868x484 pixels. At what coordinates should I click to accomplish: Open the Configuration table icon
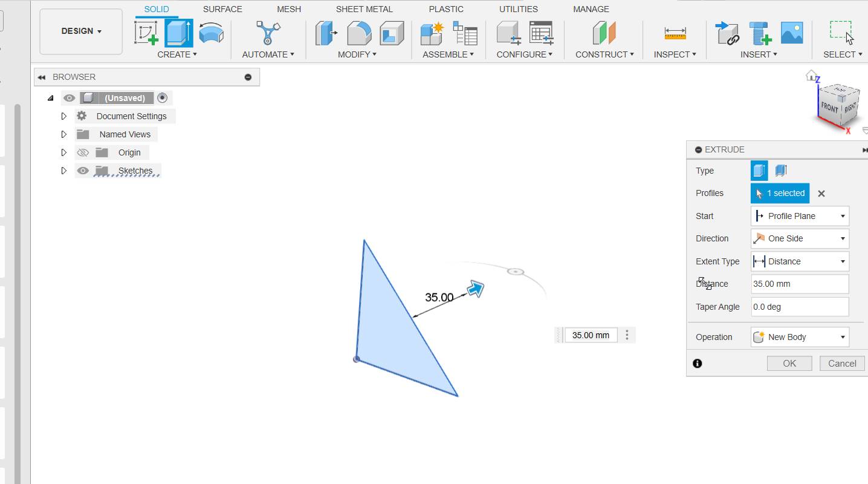point(542,33)
